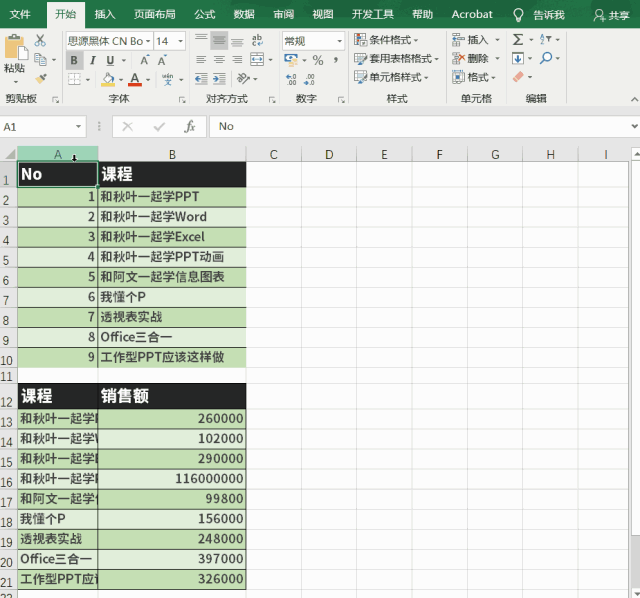Switch to the 数据 Data tab

(244, 15)
